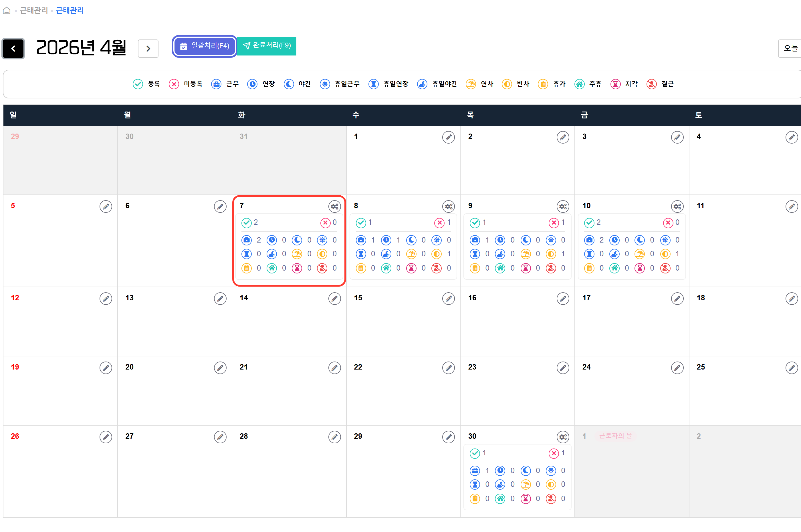Click the edit pencil icon on April 14

click(334, 299)
